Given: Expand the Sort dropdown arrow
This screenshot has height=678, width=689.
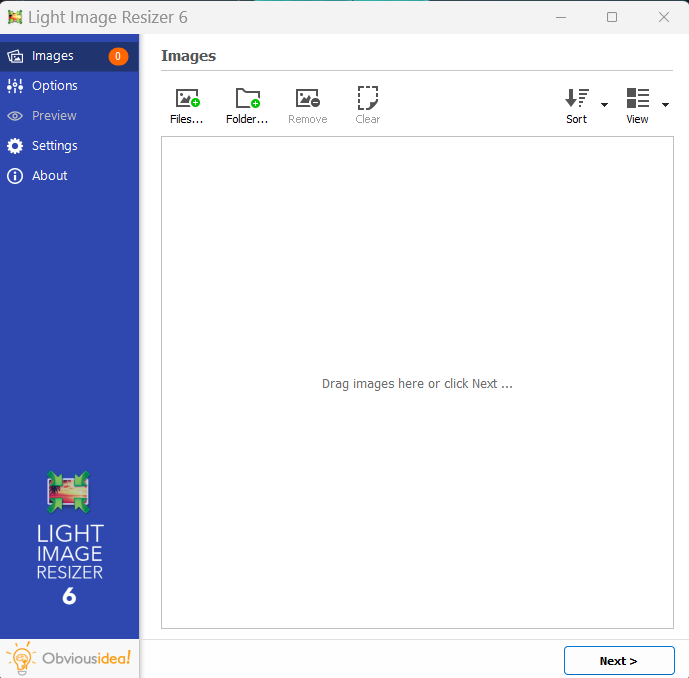Looking at the screenshot, I should (x=605, y=105).
